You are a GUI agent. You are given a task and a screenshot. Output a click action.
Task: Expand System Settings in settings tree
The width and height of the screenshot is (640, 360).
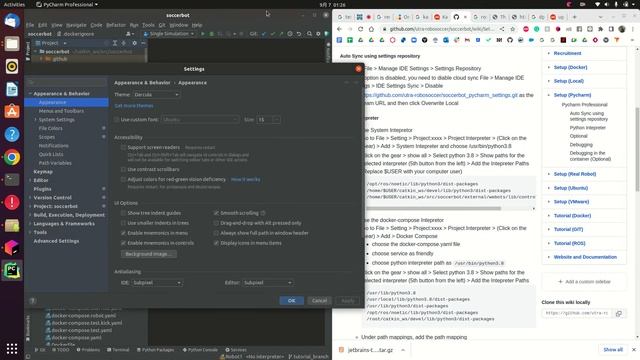tap(36, 120)
